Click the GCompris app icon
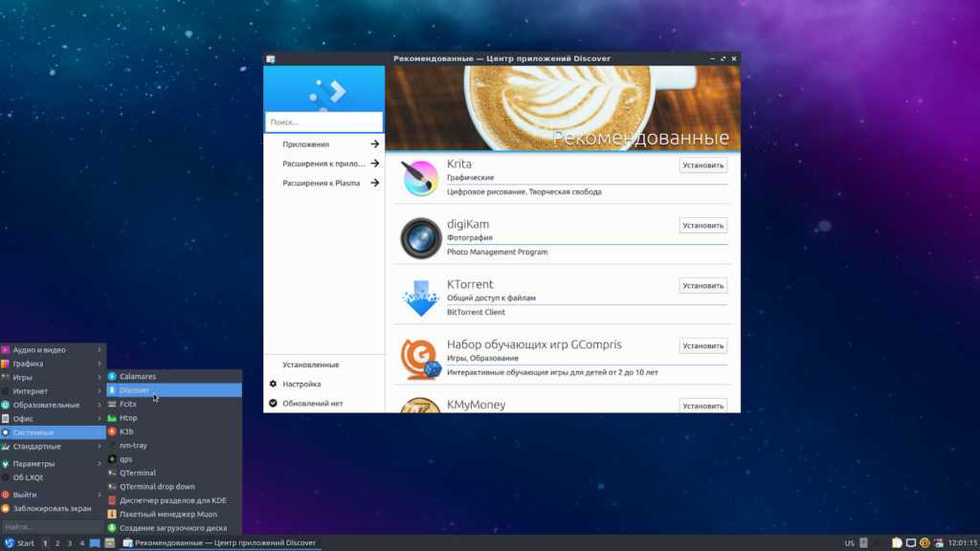Screen dimensions: 980x551 (x=419, y=358)
